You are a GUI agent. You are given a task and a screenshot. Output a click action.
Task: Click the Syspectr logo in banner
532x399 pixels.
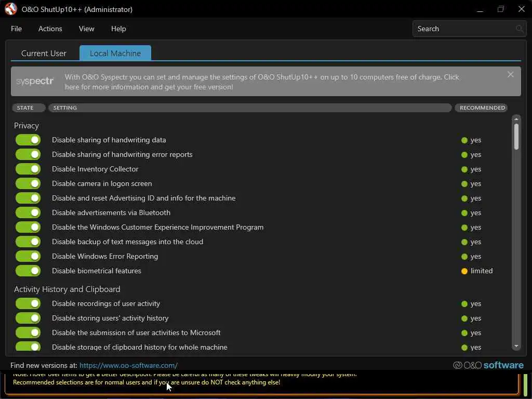35,81
